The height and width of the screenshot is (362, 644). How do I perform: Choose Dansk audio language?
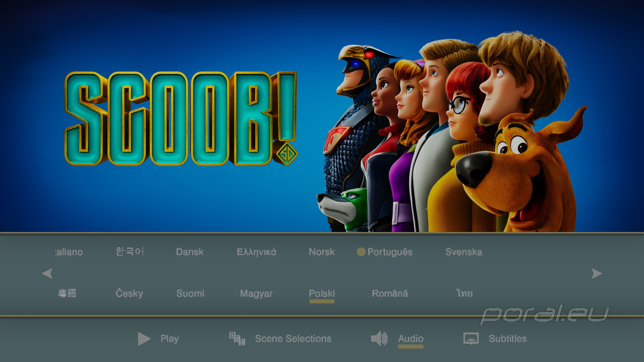point(190,252)
